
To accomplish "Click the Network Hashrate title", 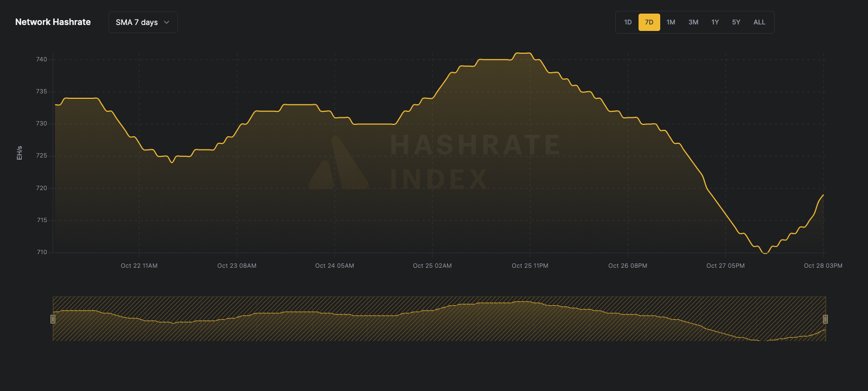I will 53,22.
